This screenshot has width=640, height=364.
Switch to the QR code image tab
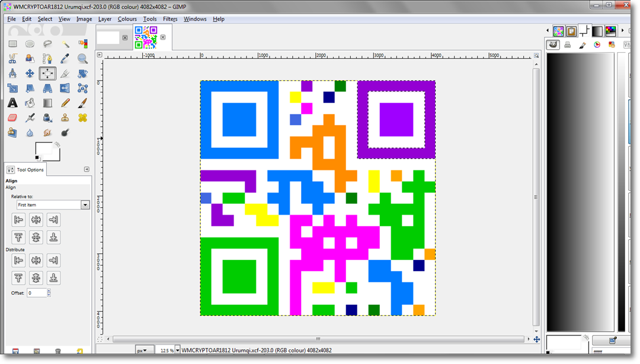click(146, 37)
